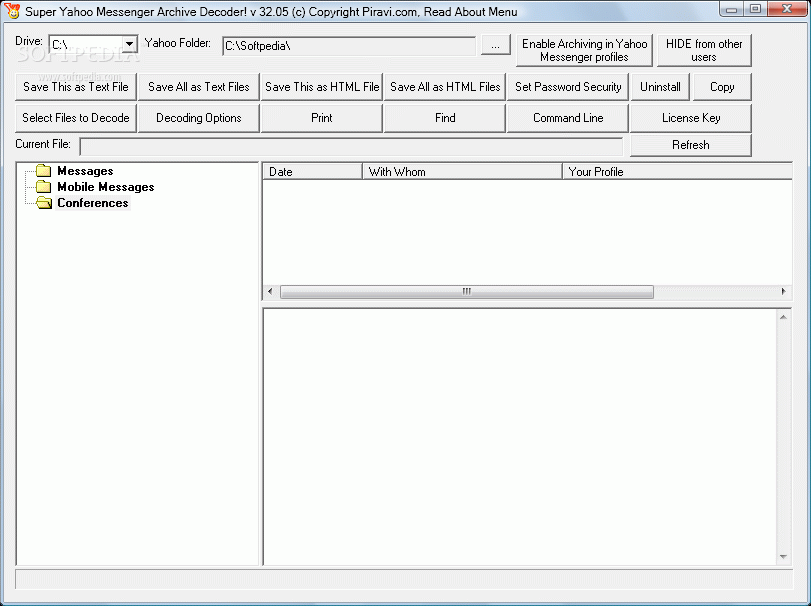
Task: Select the Conferences tree item
Action: click(93, 203)
